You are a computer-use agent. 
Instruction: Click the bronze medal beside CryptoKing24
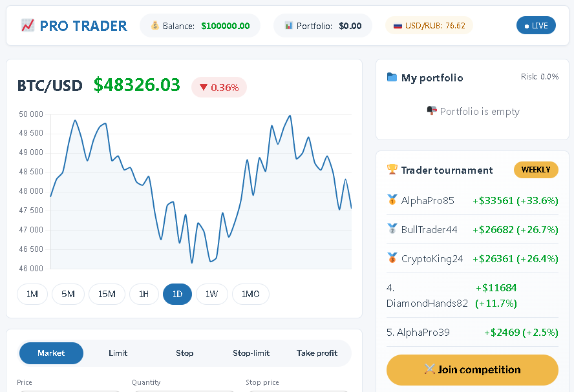pos(392,258)
